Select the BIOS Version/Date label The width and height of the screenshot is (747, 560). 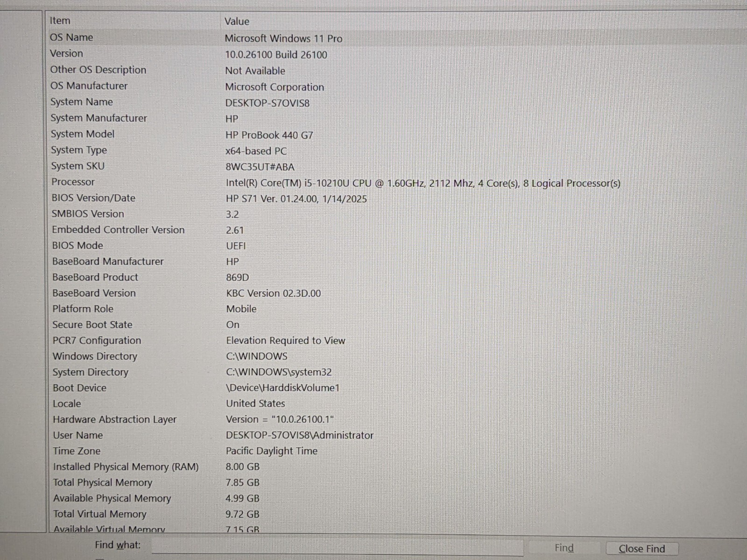(93, 198)
